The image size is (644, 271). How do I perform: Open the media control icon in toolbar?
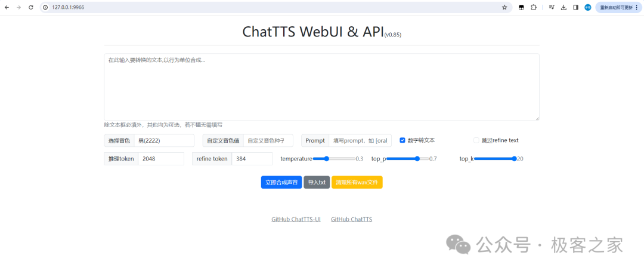coord(552,7)
